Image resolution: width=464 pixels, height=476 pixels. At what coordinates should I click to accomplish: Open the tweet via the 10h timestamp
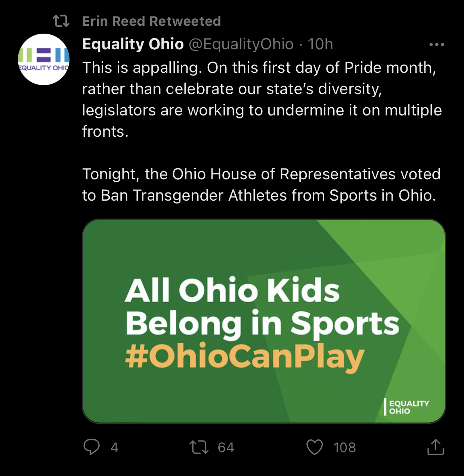(x=320, y=44)
